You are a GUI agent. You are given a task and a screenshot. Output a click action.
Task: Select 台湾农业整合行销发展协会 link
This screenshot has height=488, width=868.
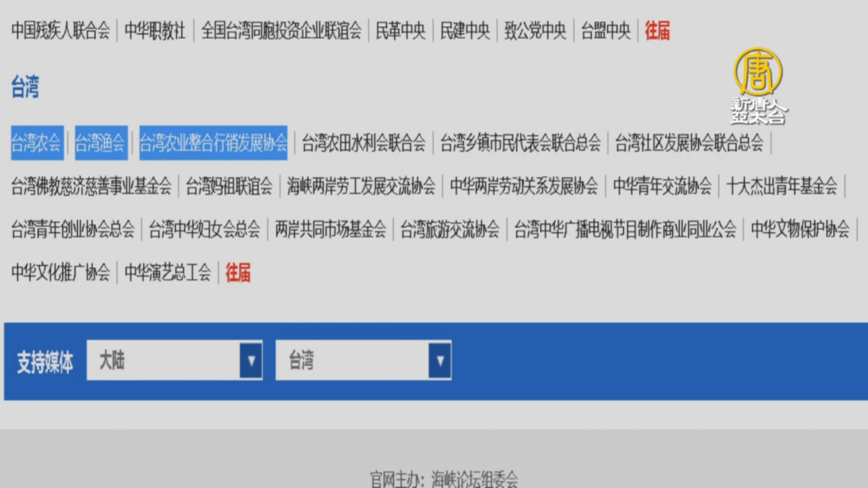pos(213,143)
